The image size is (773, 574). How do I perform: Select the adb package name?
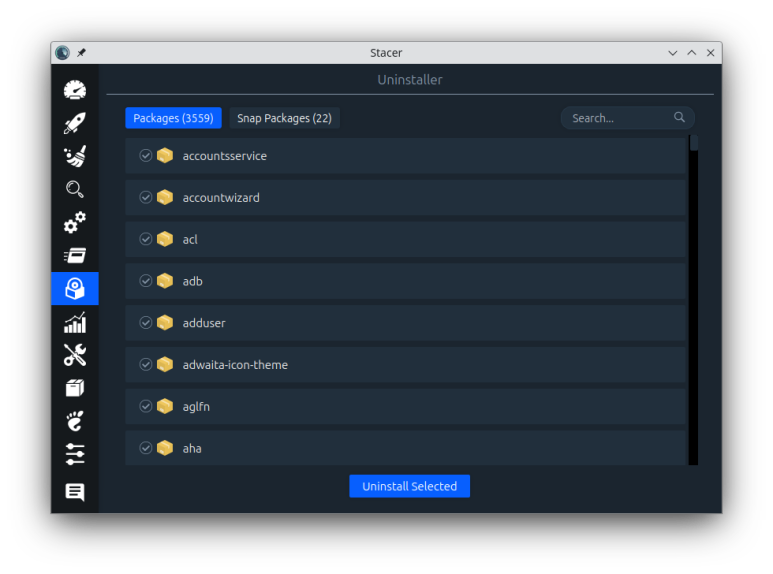[x=193, y=282]
